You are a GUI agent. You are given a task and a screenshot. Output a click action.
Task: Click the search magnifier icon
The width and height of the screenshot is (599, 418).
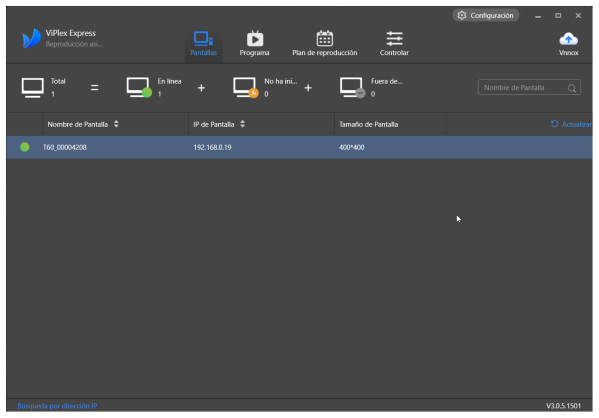[572, 88]
